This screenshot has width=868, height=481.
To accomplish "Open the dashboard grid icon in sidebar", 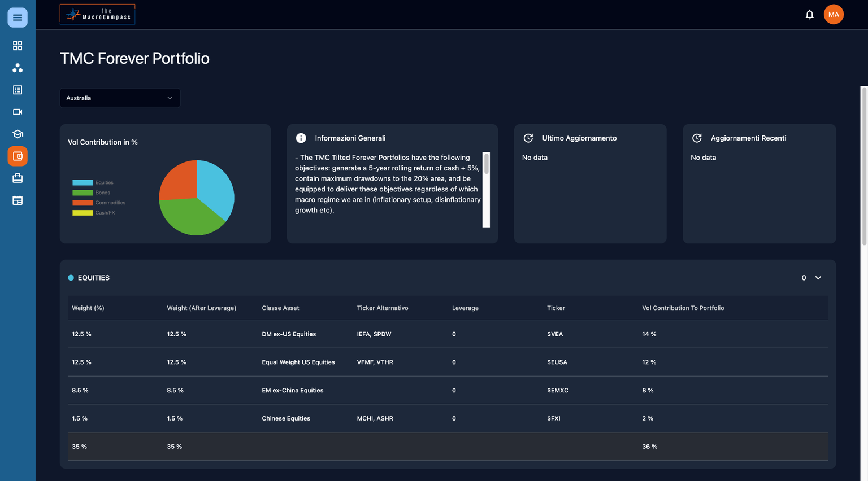I will 18,46.
